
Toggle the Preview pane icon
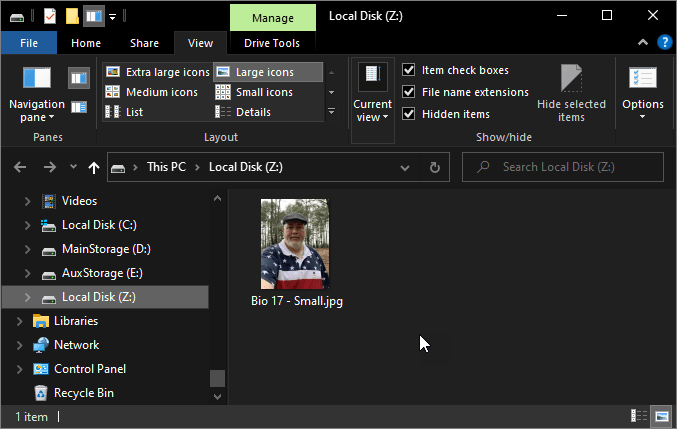point(79,77)
